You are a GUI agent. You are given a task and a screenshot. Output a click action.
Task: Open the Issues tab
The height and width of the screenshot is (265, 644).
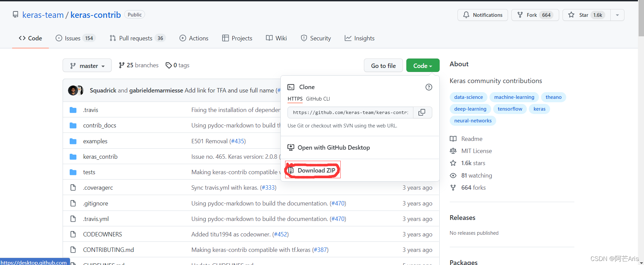[75, 38]
